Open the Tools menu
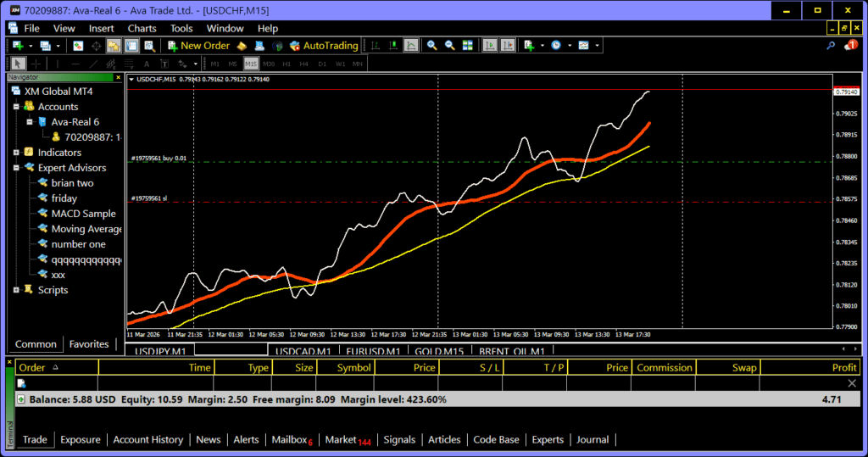Screen dimensions: 868x457 click(181, 28)
